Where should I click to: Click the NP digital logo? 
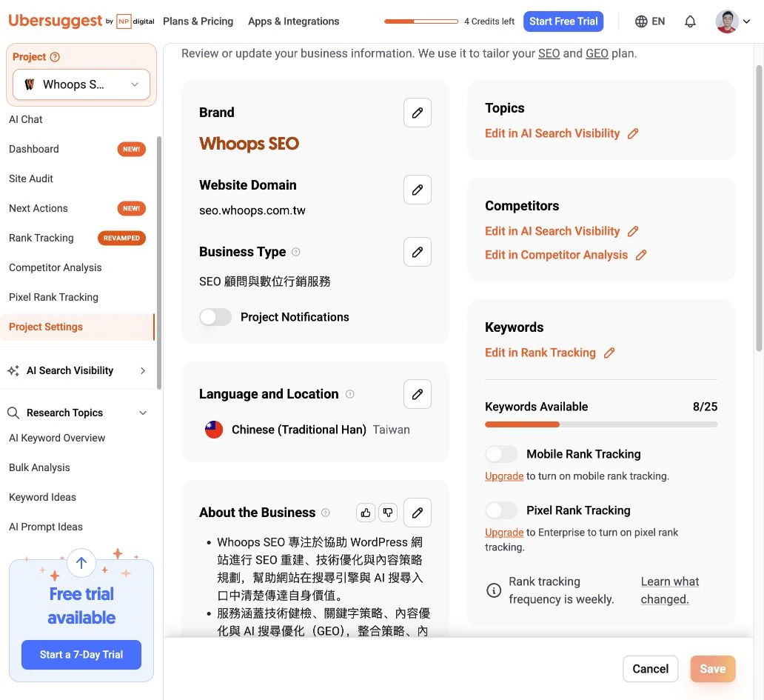pos(135,21)
